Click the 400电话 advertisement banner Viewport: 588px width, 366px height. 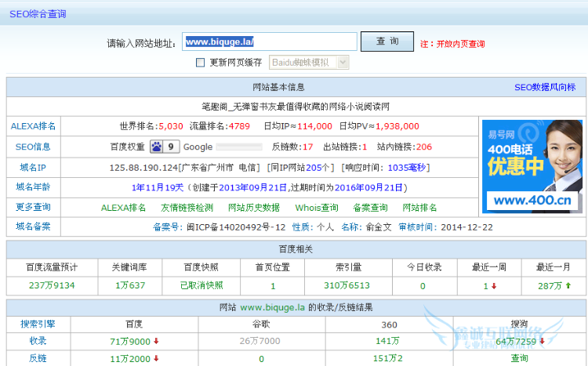[532, 166]
